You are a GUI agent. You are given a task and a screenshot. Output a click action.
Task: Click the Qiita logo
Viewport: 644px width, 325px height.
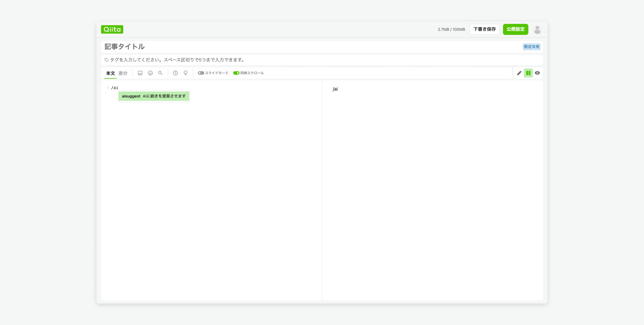point(112,29)
